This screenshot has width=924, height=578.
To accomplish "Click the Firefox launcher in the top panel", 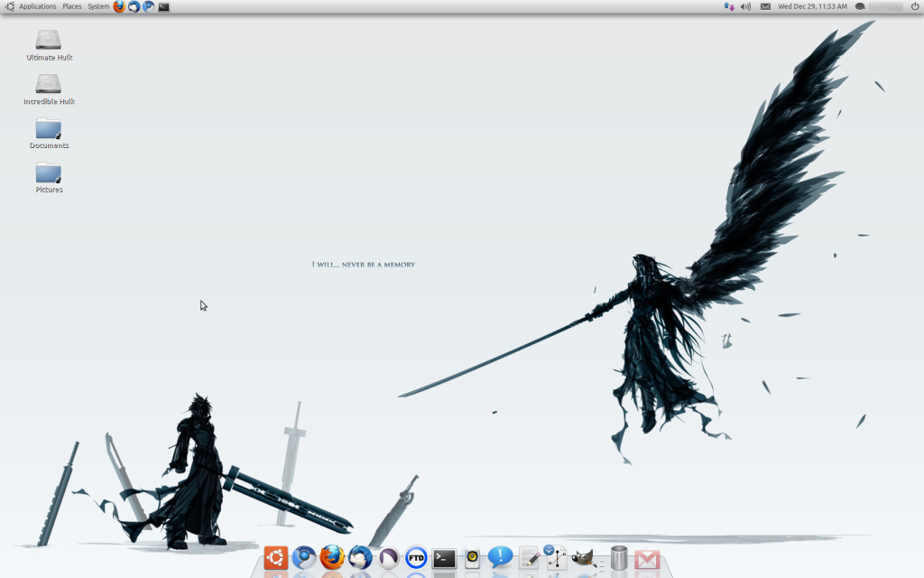I will (x=119, y=6).
